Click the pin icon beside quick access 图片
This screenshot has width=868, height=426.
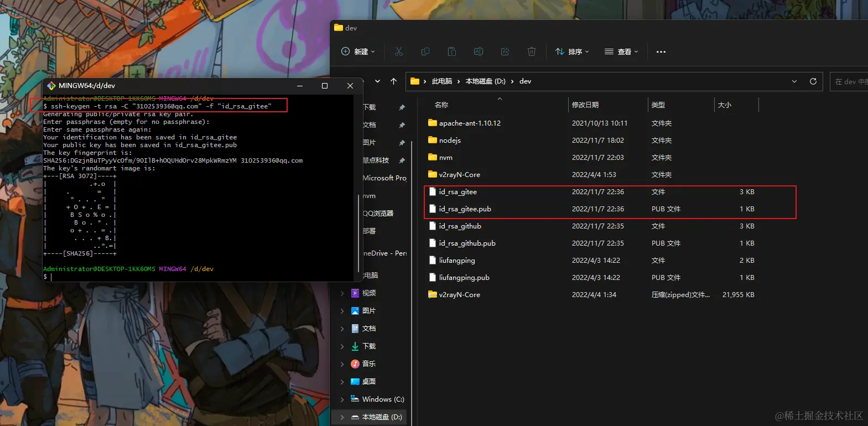402,143
